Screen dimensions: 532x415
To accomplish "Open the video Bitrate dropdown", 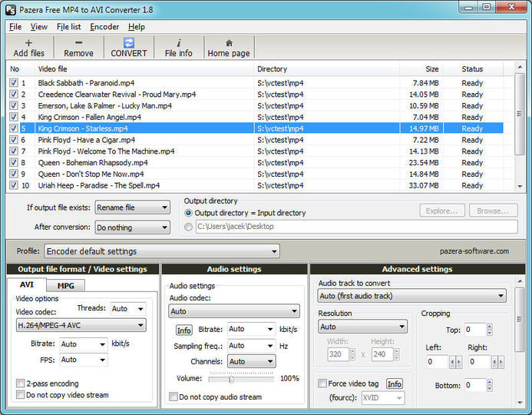I will [x=84, y=344].
